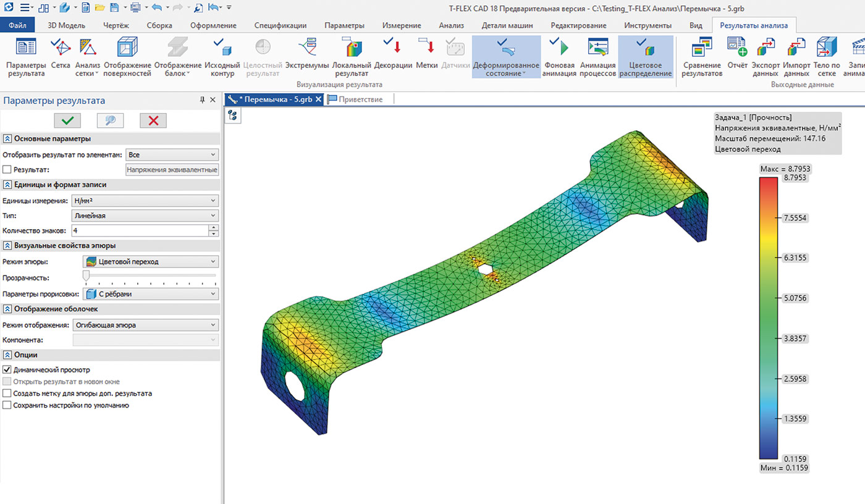Open Отображение балок tool
Screen dimensions: 865x504
click(178, 57)
